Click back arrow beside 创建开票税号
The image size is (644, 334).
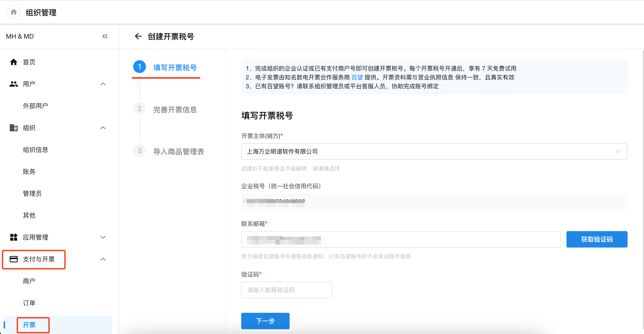[138, 36]
